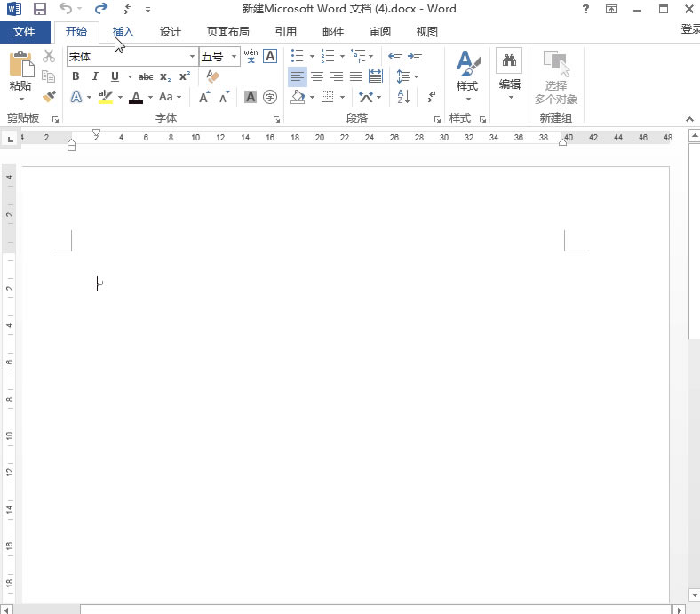Image resolution: width=700 pixels, height=614 pixels.
Task: Toggle bold formatting
Action: pyautogui.click(x=76, y=76)
